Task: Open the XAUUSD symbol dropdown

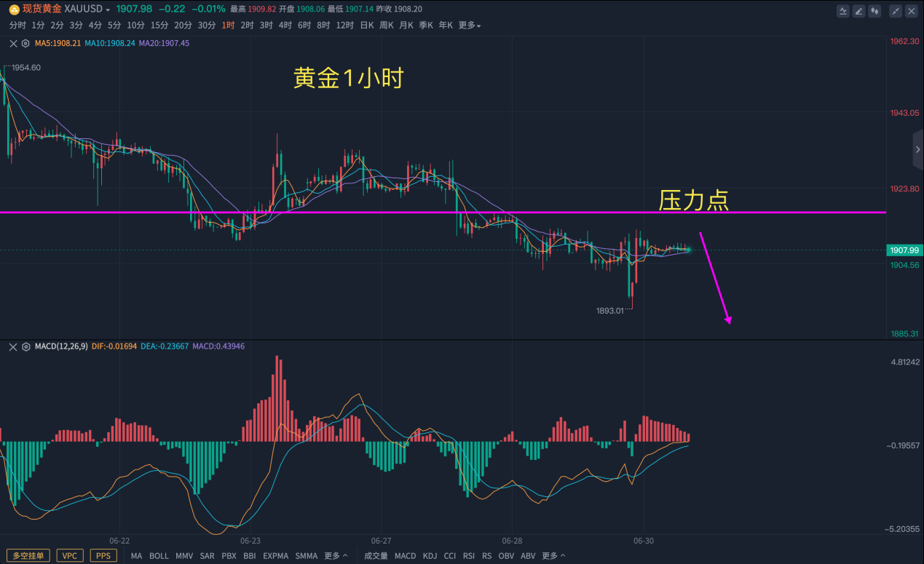Action: (108, 10)
